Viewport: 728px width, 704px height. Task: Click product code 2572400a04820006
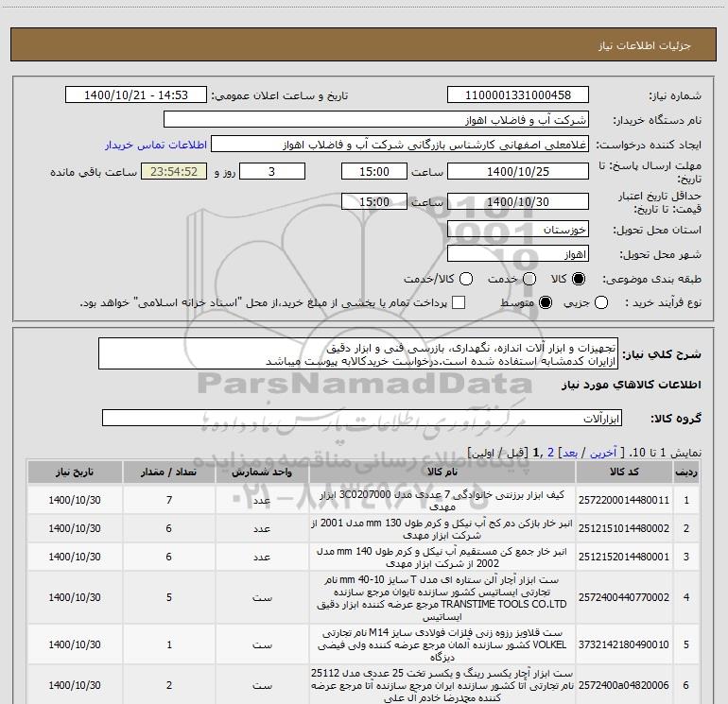(x=624, y=685)
